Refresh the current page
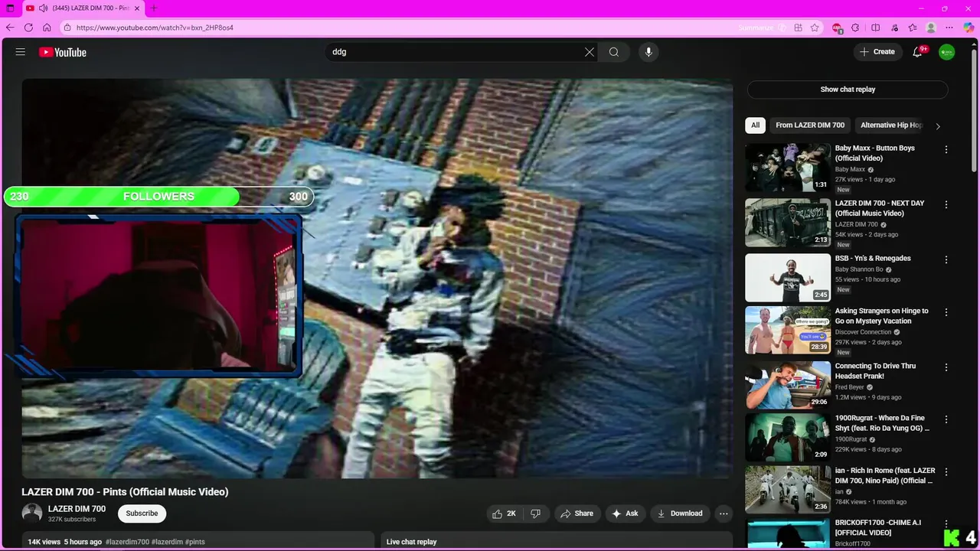This screenshot has height=551, width=980. coord(28,28)
